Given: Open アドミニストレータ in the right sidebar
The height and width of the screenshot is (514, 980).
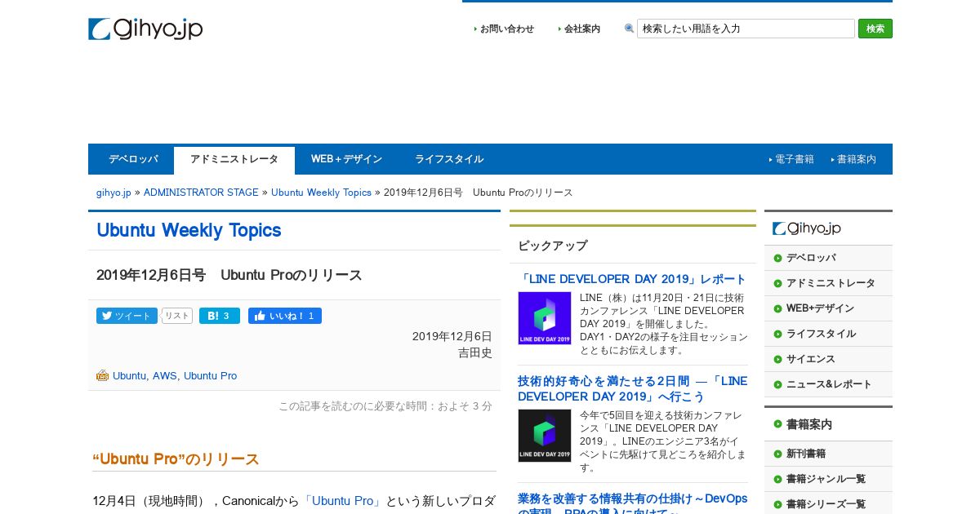Looking at the screenshot, I should tap(828, 283).
